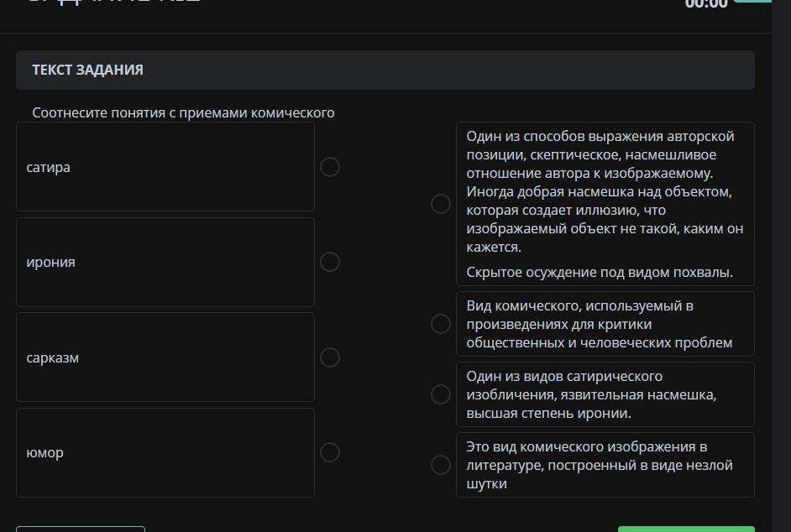Click the сатира term box

point(165,167)
